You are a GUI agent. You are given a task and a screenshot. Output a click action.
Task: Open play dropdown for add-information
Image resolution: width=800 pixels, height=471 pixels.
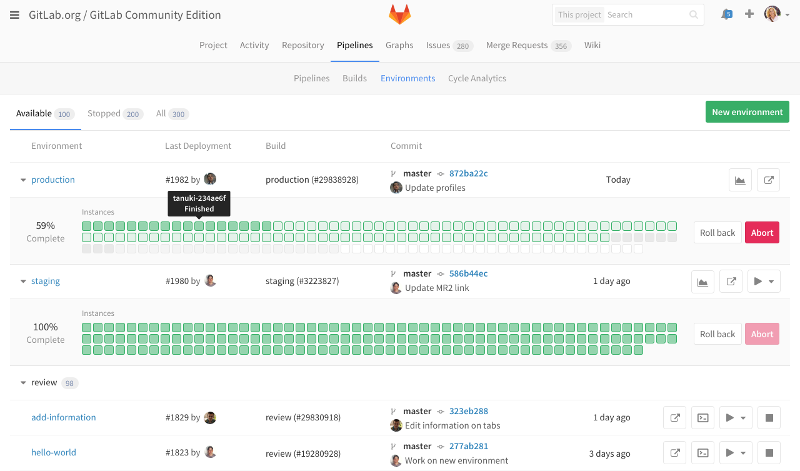tap(735, 417)
